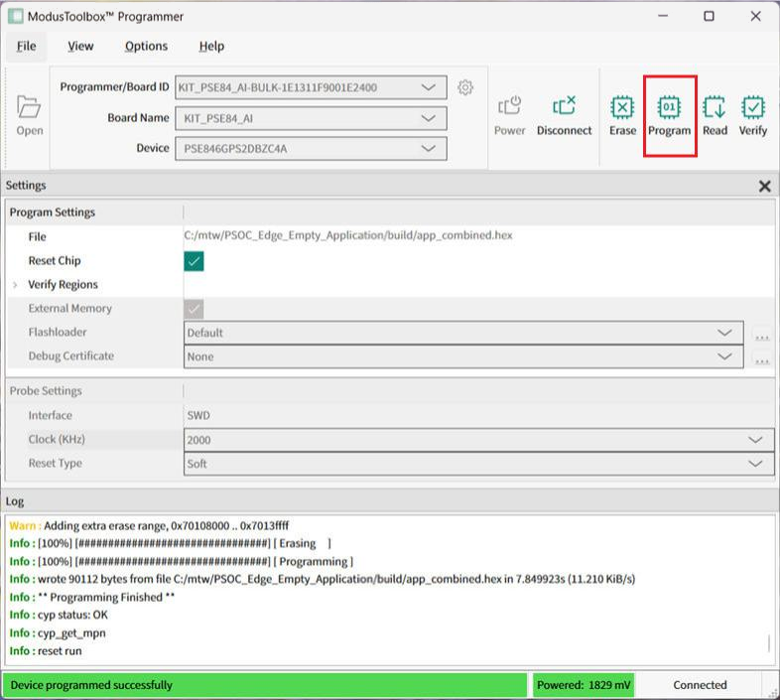Click the Erase chip icon
780x700 pixels.
(x=622, y=107)
